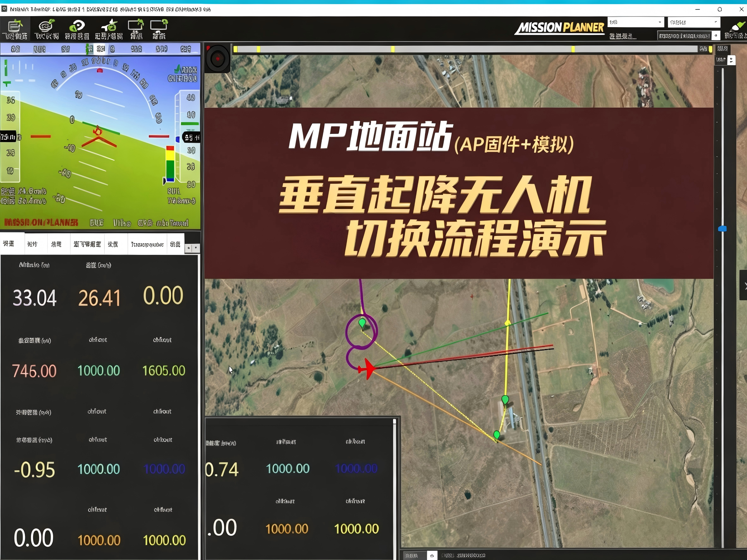Click the speed value 26.41
Screen dimensions: 747x560
(99, 298)
